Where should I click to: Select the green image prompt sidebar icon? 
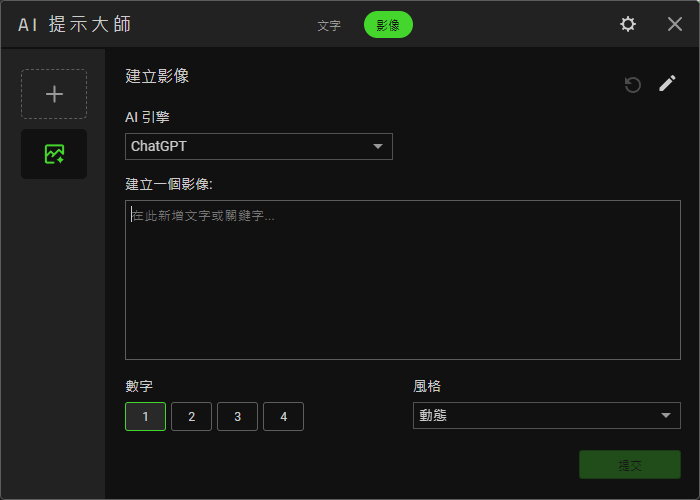[x=54, y=154]
